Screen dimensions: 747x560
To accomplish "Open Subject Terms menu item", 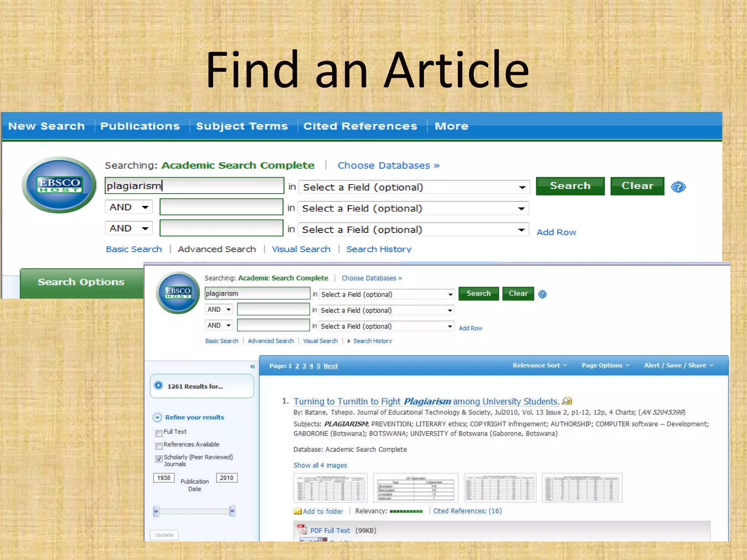I will 242,126.
